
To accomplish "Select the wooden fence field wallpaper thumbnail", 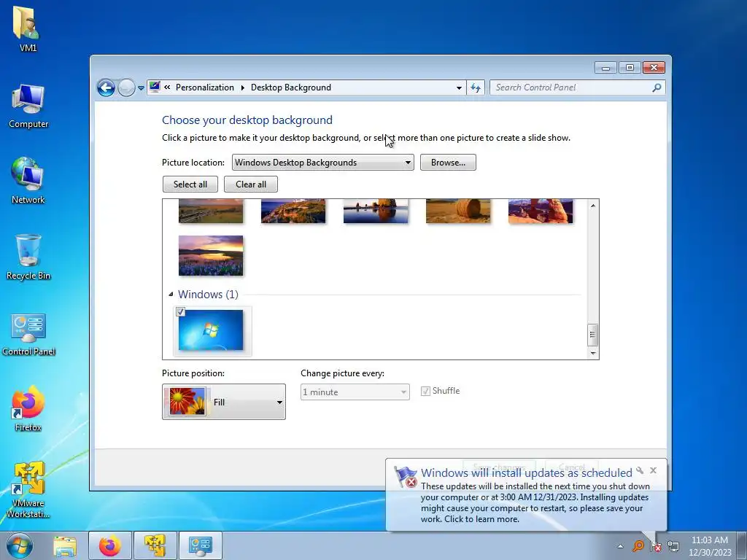I will click(x=211, y=211).
